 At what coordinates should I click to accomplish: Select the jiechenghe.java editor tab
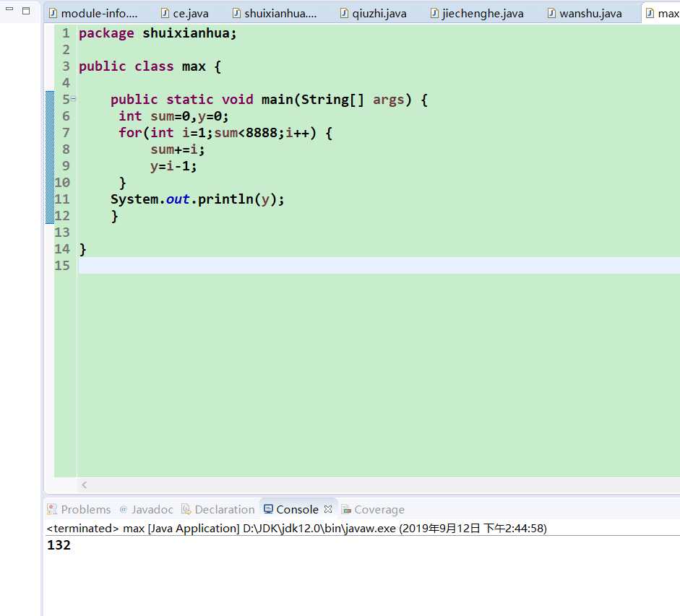477,14
